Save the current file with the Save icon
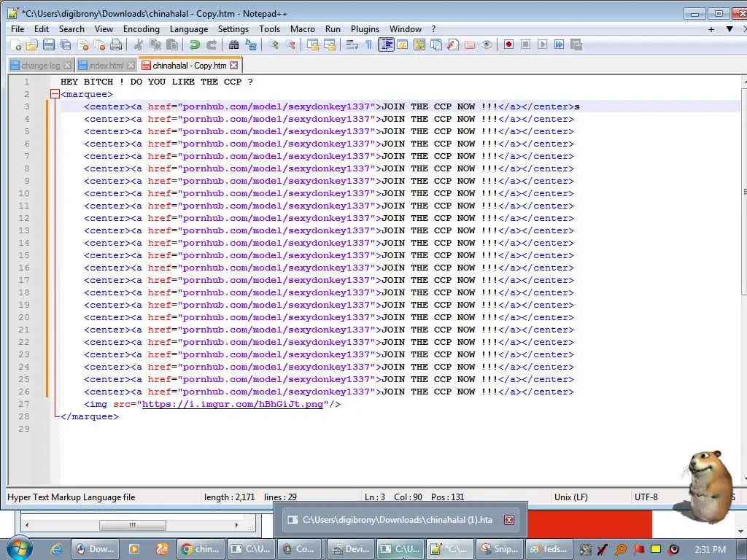 coord(49,44)
